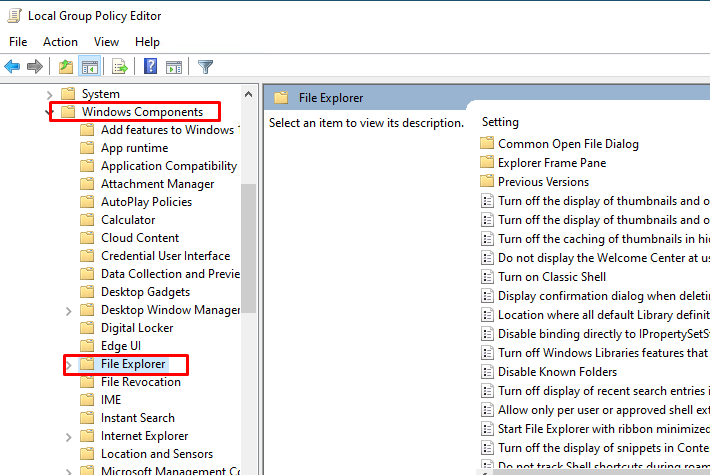710x475 pixels.
Task: Click the policy icon beside Disable Known Folders
Action: 487,372
